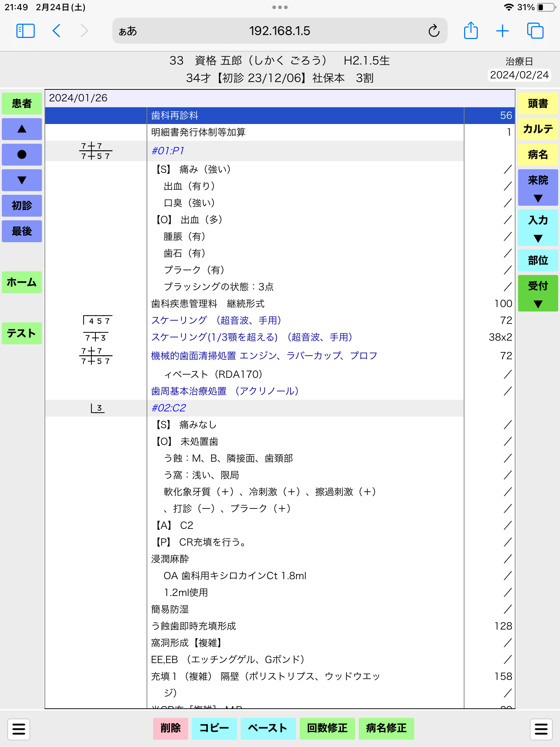Tap the 治療日 date field 2024/02/24

pos(519,75)
